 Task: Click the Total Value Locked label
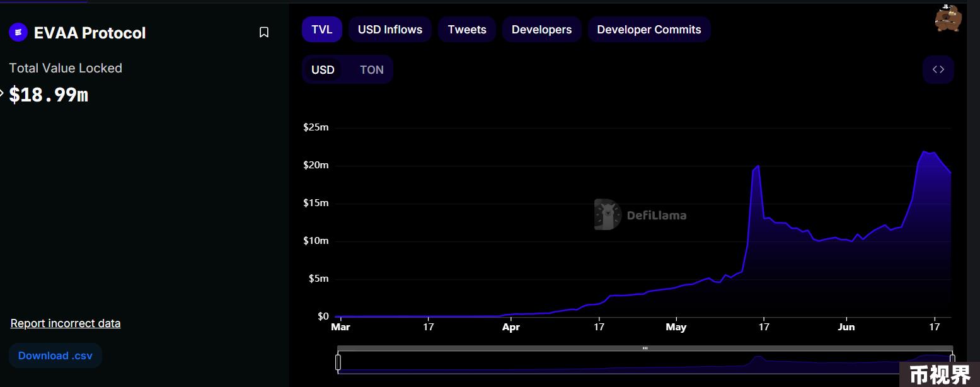coord(66,68)
